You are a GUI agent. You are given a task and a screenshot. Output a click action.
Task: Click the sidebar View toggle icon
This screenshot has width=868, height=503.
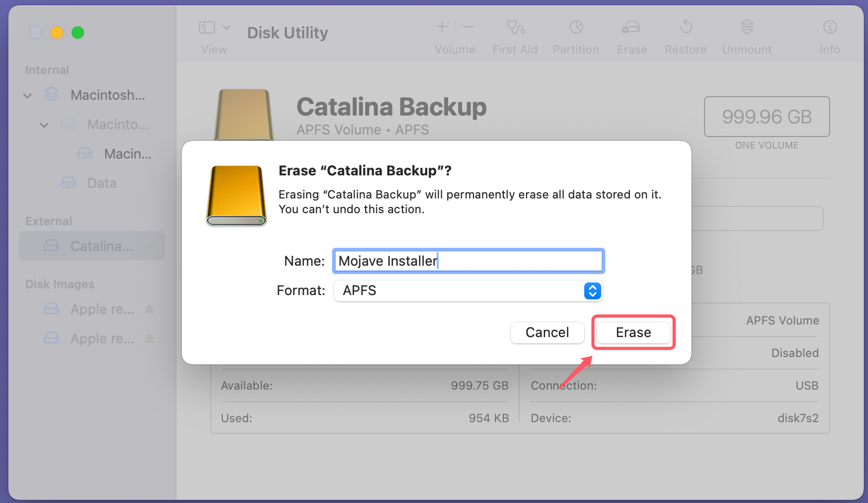coord(206,27)
